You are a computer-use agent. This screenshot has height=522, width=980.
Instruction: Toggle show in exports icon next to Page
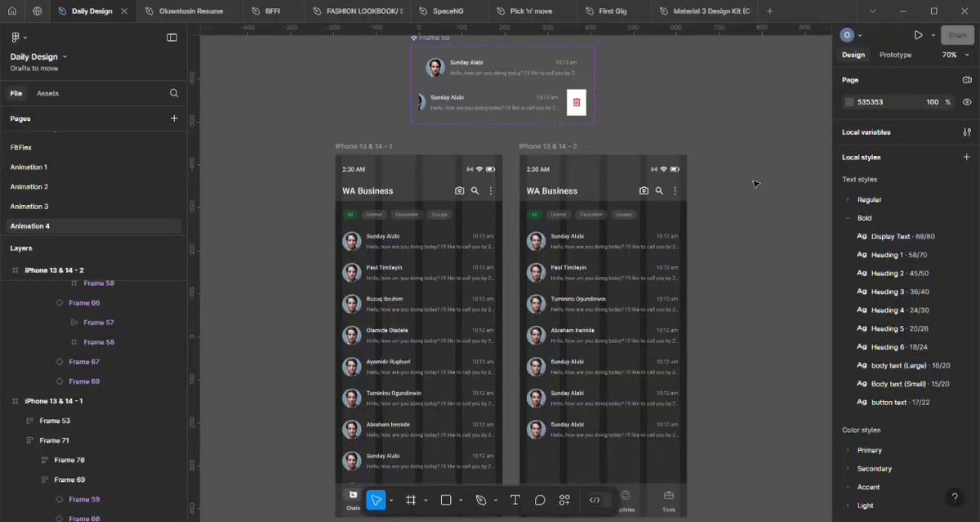tap(967, 80)
